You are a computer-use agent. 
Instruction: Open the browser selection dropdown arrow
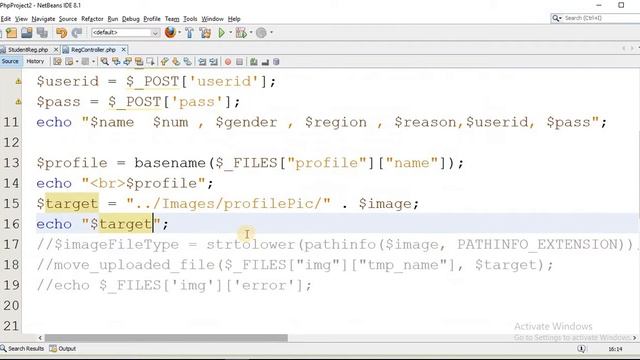180,32
